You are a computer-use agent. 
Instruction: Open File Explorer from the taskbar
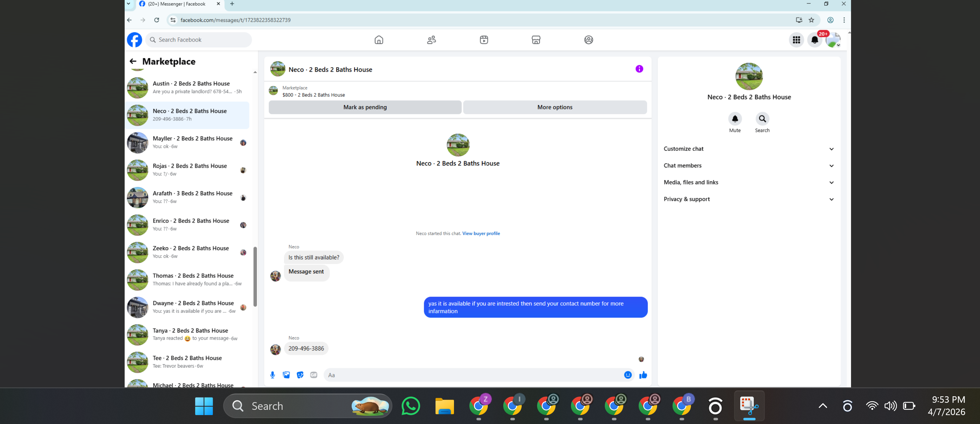pos(445,406)
